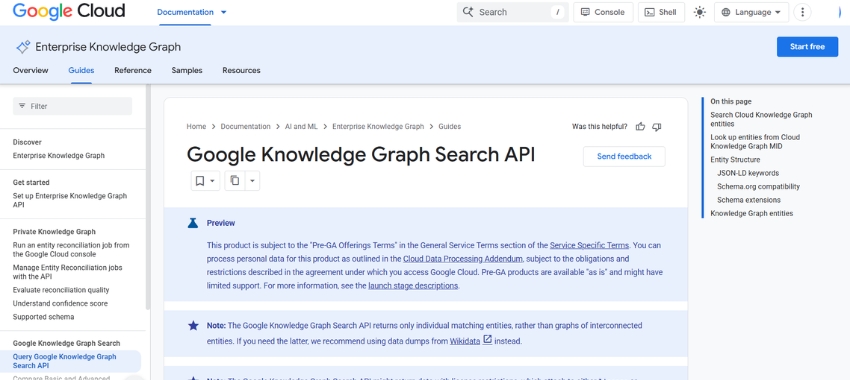Switch to the Samples tab
The height and width of the screenshot is (380, 850).
187,70
